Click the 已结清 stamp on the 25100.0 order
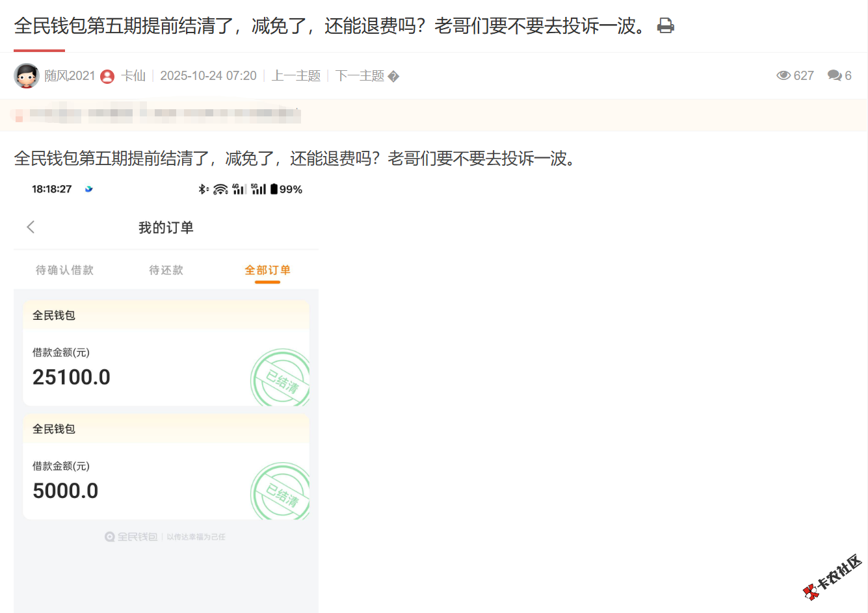Viewport: 868px width, 613px height. [x=280, y=378]
